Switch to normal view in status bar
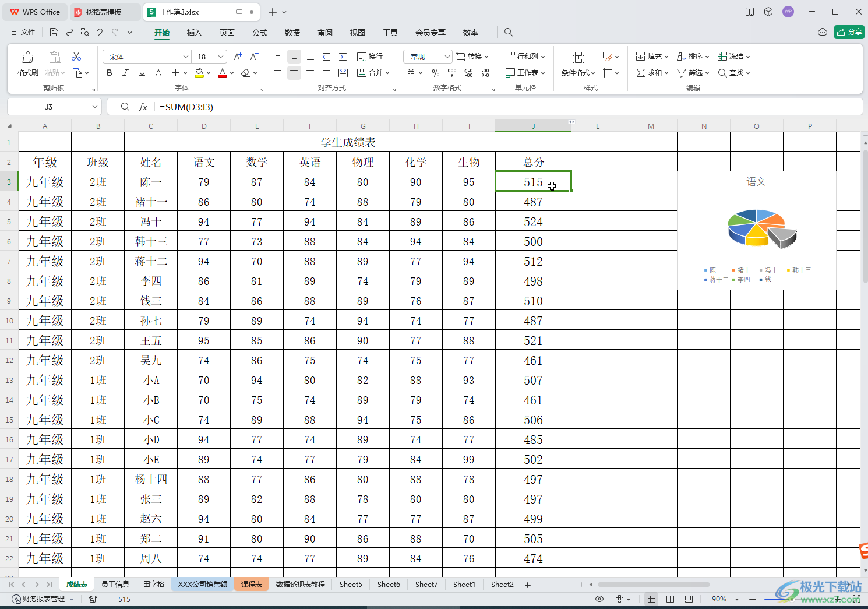Image resolution: width=868 pixels, height=609 pixels. point(651,599)
